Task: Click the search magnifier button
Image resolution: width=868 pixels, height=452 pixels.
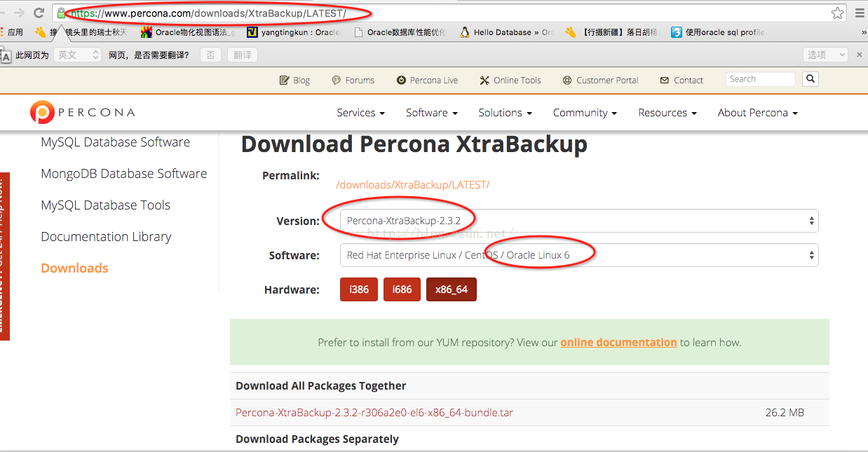Action: tap(811, 79)
